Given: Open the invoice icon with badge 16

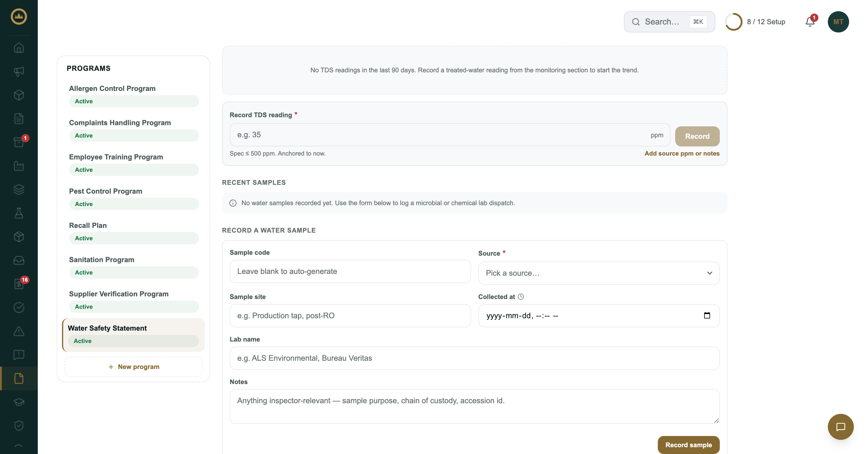Looking at the screenshot, I should [x=19, y=284].
